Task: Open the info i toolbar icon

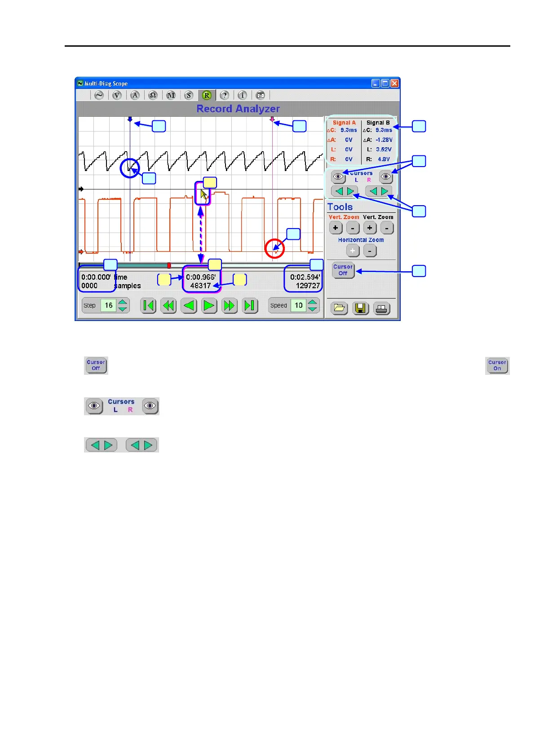Action: click(243, 95)
